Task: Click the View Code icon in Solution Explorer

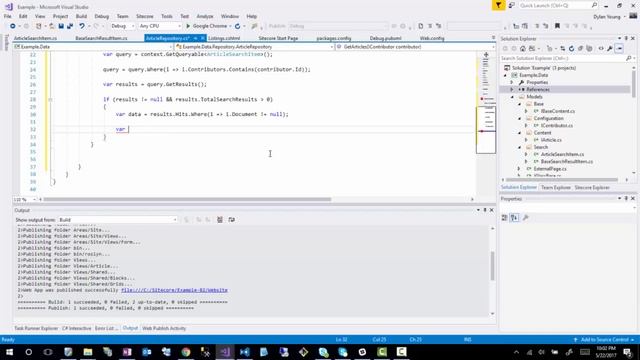Action: pyautogui.click(x=601, y=49)
